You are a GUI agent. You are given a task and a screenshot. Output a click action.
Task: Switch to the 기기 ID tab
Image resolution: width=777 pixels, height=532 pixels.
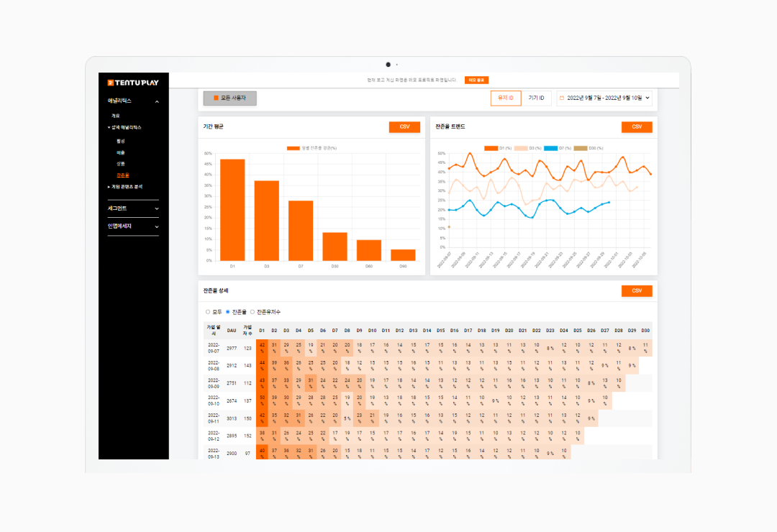coord(535,98)
